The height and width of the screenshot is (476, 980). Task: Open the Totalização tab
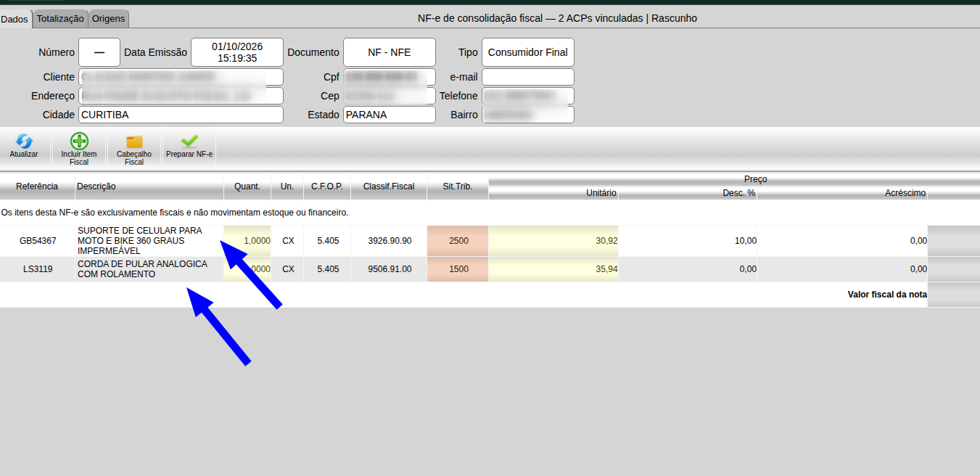60,19
